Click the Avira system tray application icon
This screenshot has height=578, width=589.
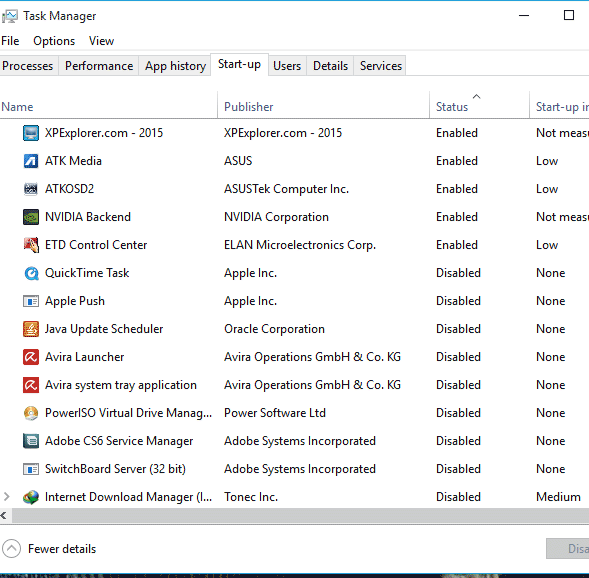click(31, 385)
